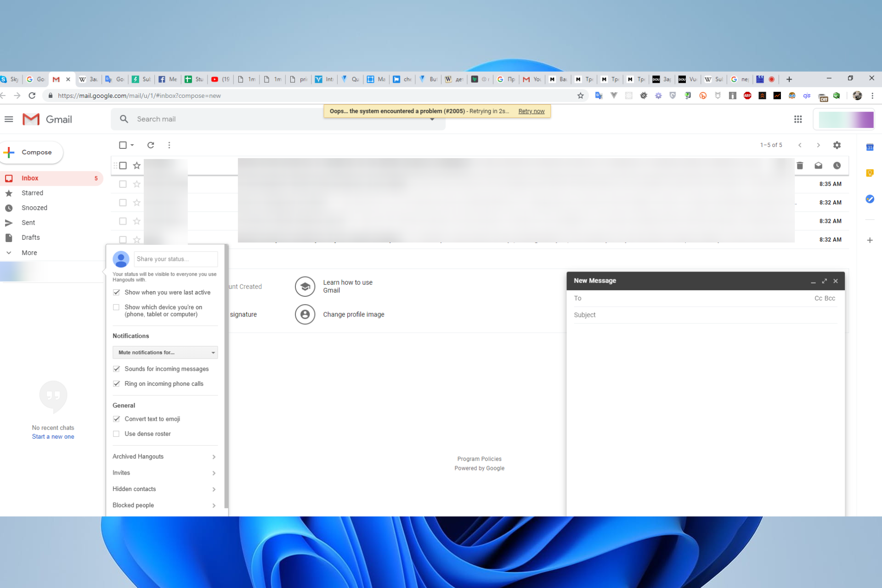Click Start a new one chat link
This screenshot has height=588, width=882.
pyautogui.click(x=53, y=437)
